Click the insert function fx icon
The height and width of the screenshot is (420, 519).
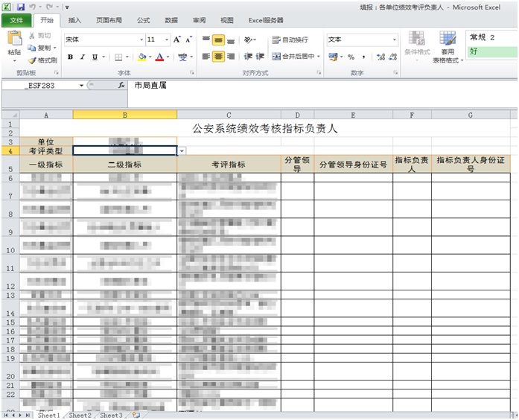(121, 86)
